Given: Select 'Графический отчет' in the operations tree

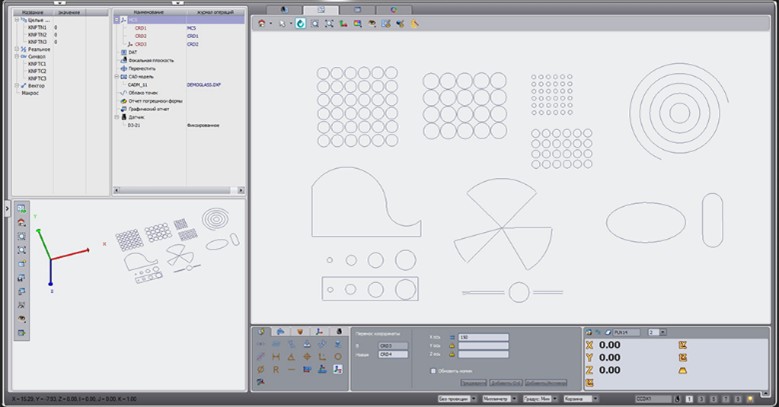Looking at the screenshot, I should (150, 108).
